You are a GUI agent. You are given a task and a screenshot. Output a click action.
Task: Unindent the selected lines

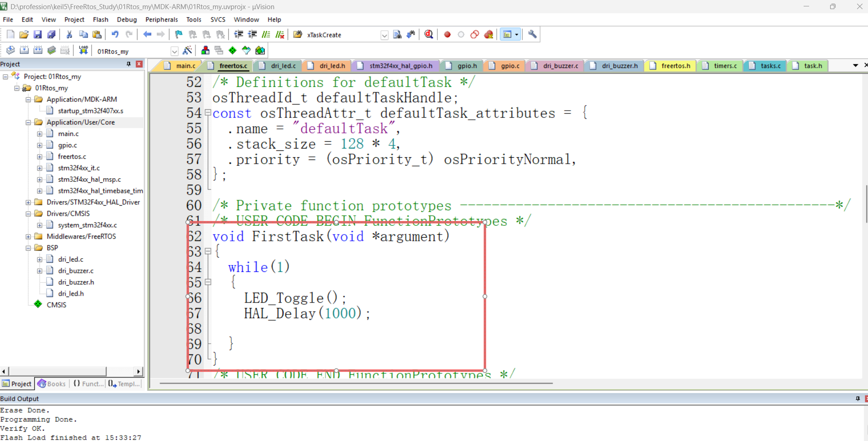point(252,35)
